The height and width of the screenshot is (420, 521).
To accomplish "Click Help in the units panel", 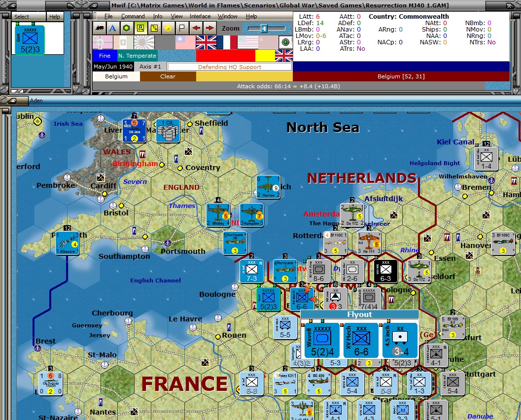I will coord(55,17).
